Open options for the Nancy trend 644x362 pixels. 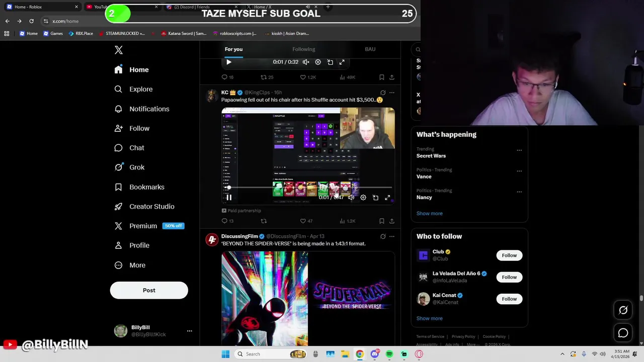pyautogui.click(x=519, y=192)
